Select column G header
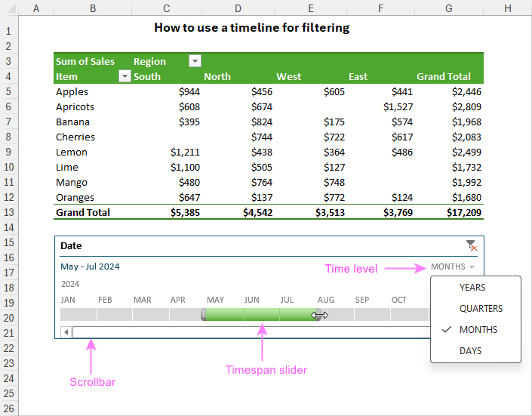Image resolution: width=532 pixels, height=416 pixels. pos(449,8)
